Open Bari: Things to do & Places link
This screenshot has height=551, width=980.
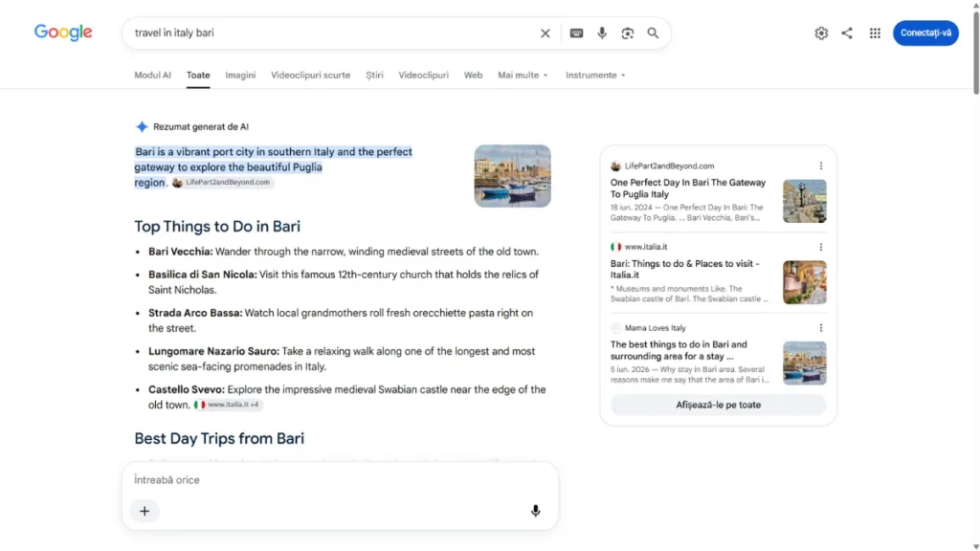[685, 269]
